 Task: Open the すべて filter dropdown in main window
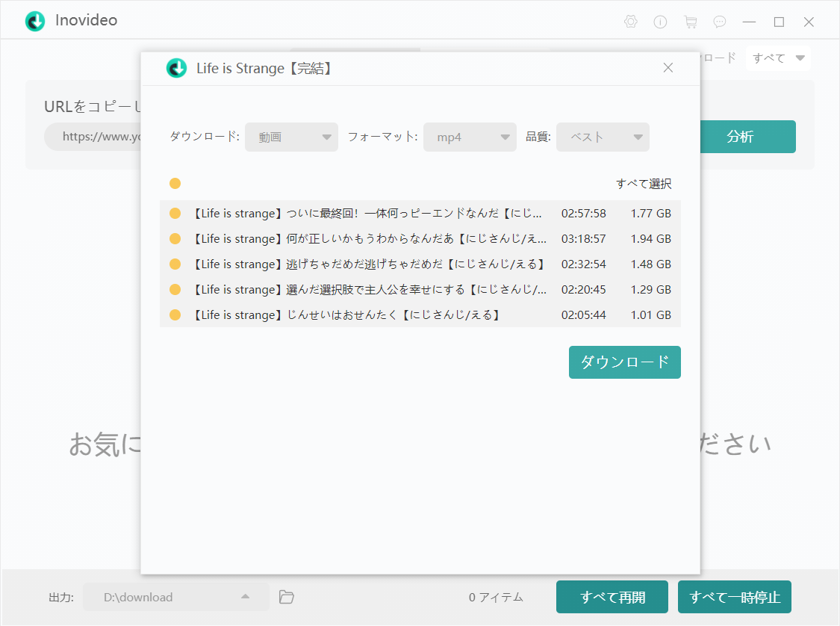tap(778, 58)
